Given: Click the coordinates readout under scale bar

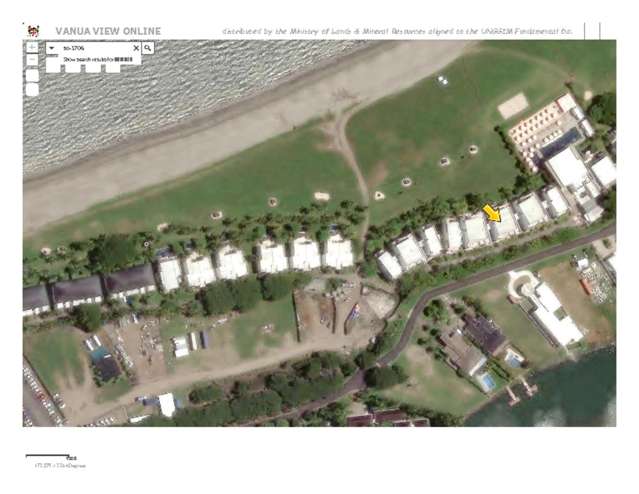Looking at the screenshot, I should point(47,465).
